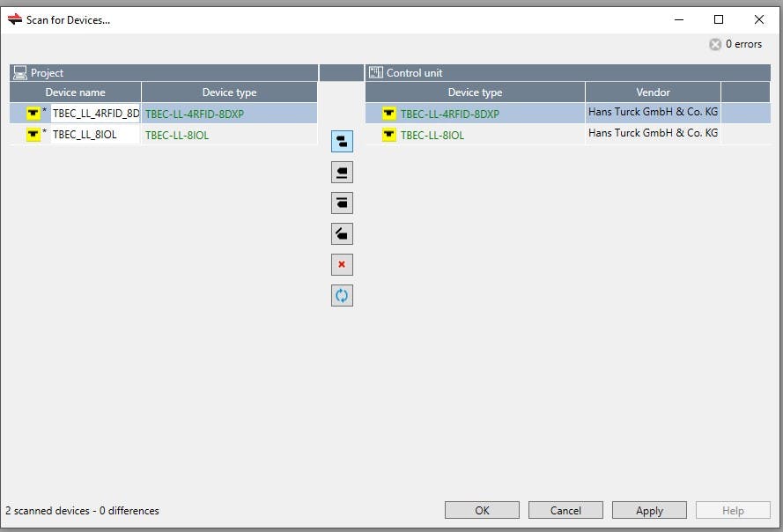Minimize the Scan for Devices window
Image resolution: width=783 pixels, height=532 pixels.
coord(679,19)
